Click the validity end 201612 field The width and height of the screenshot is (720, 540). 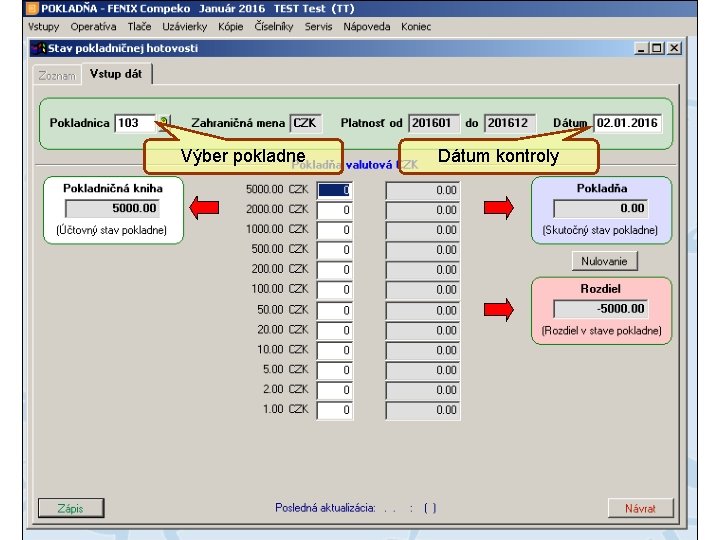[x=509, y=123]
